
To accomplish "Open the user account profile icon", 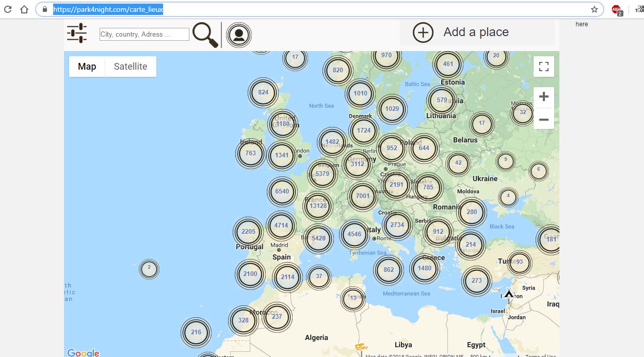I will pyautogui.click(x=238, y=35).
